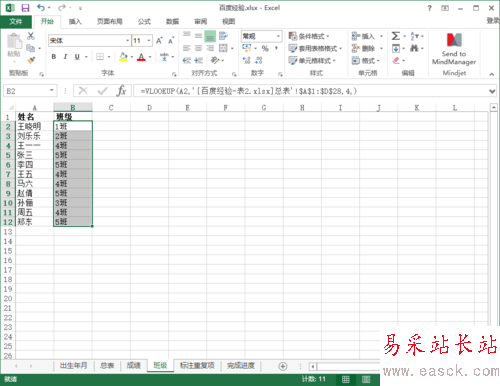Screen dimensions: 500x386
Task: Click the text orientation icon
Action: click(x=215, y=60)
